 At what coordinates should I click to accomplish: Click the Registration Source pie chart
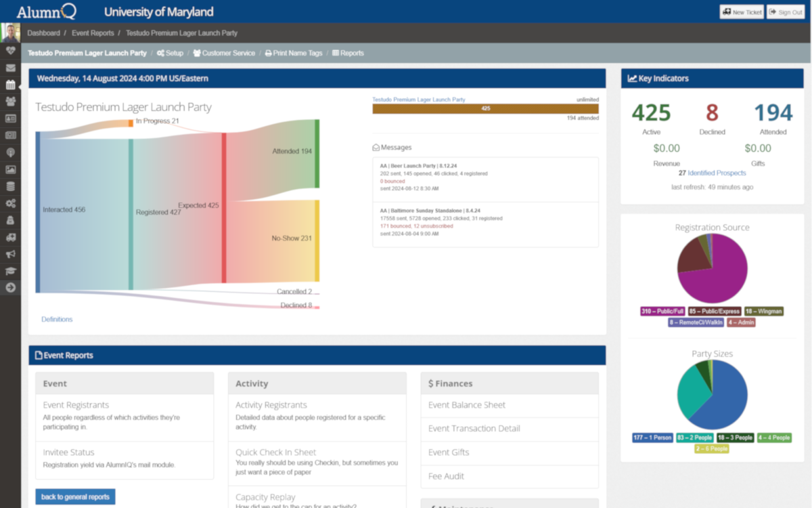(712, 268)
